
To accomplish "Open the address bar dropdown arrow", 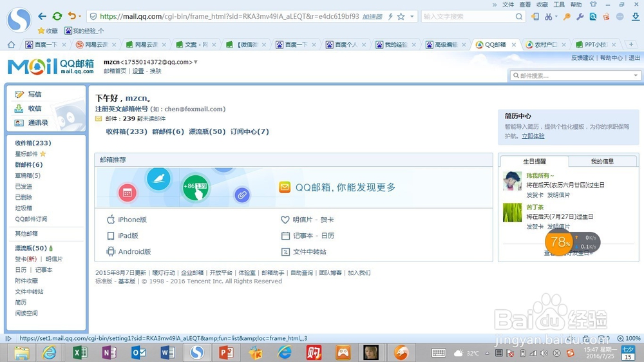I will [412, 17].
